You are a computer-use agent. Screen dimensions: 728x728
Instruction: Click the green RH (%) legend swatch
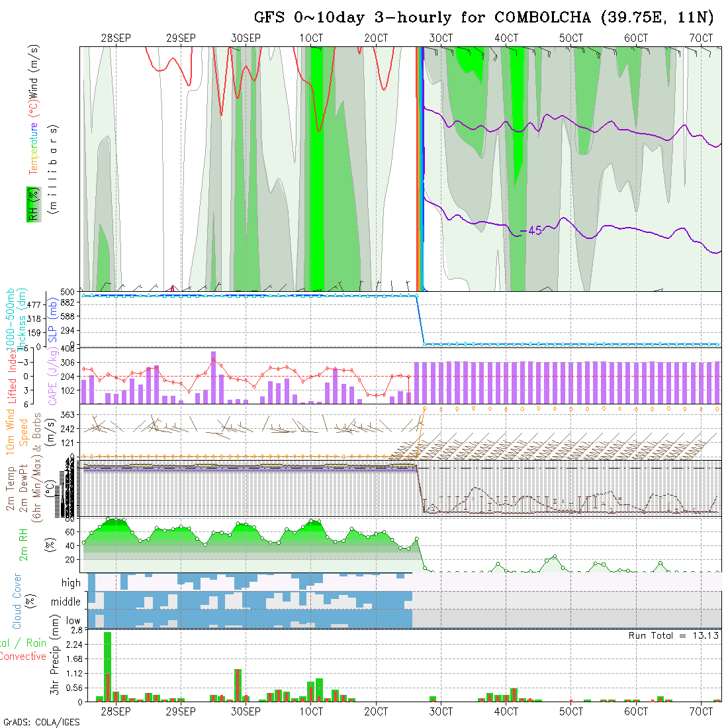pos(32,204)
